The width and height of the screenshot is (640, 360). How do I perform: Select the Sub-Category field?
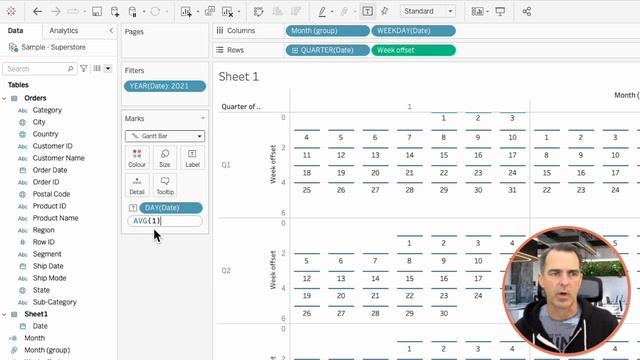54,302
